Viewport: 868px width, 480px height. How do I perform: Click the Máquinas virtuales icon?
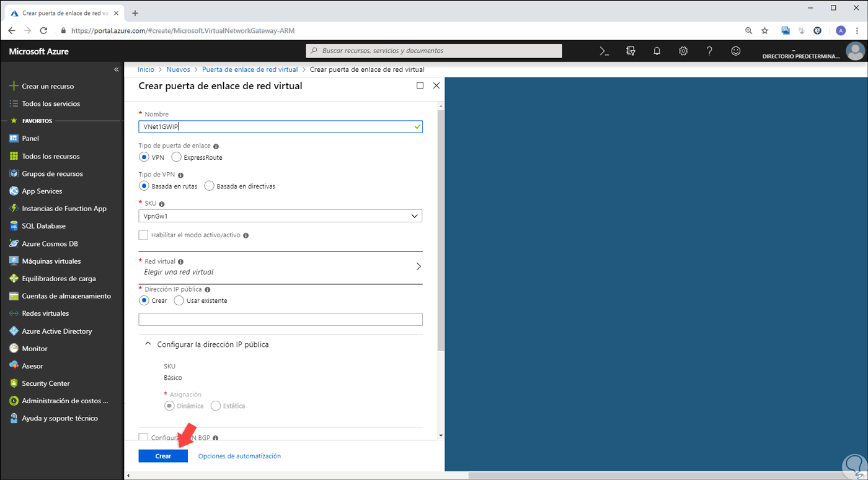coord(14,261)
